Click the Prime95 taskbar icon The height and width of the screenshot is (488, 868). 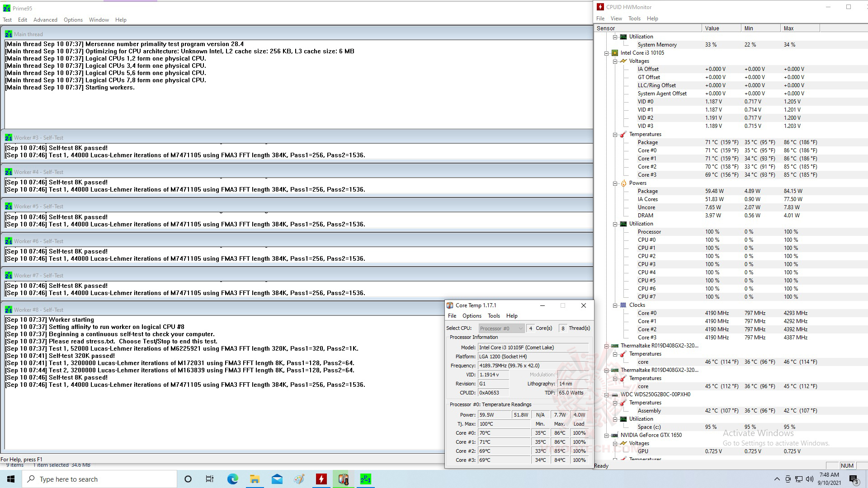[366, 479]
